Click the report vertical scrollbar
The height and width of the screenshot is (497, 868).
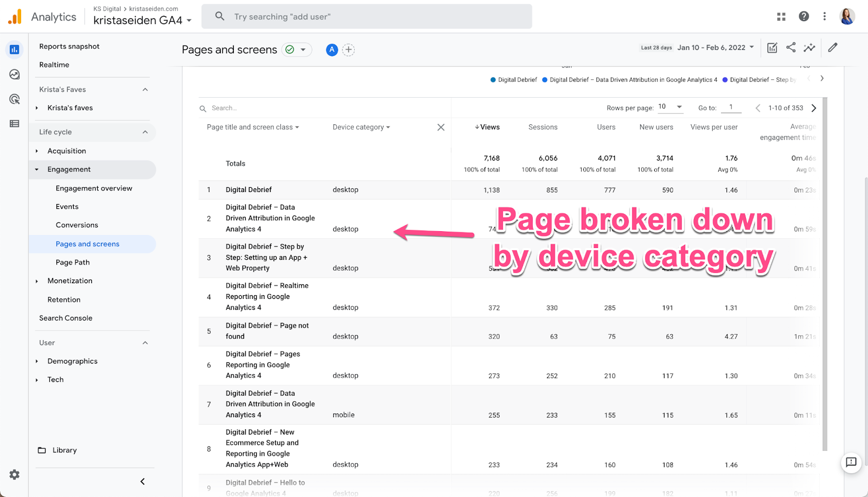(x=825, y=274)
